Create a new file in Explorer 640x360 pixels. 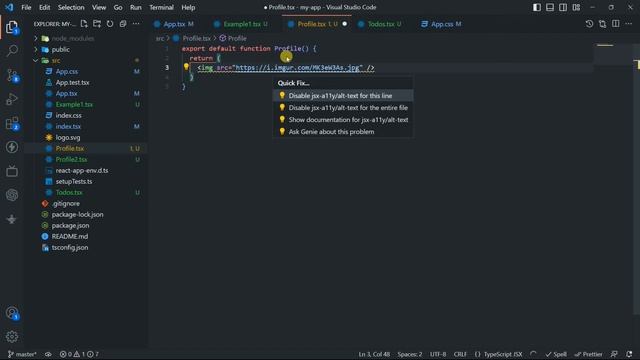[x=84, y=24]
